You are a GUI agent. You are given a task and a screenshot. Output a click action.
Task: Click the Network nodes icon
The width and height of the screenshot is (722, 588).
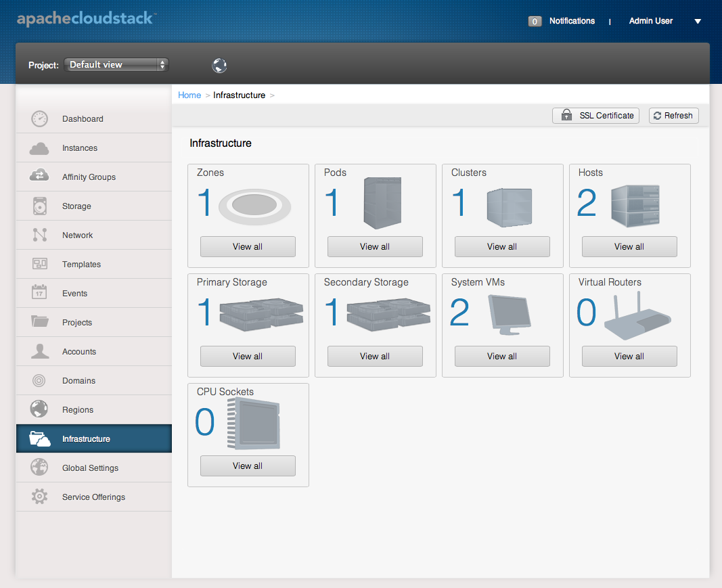40,235
